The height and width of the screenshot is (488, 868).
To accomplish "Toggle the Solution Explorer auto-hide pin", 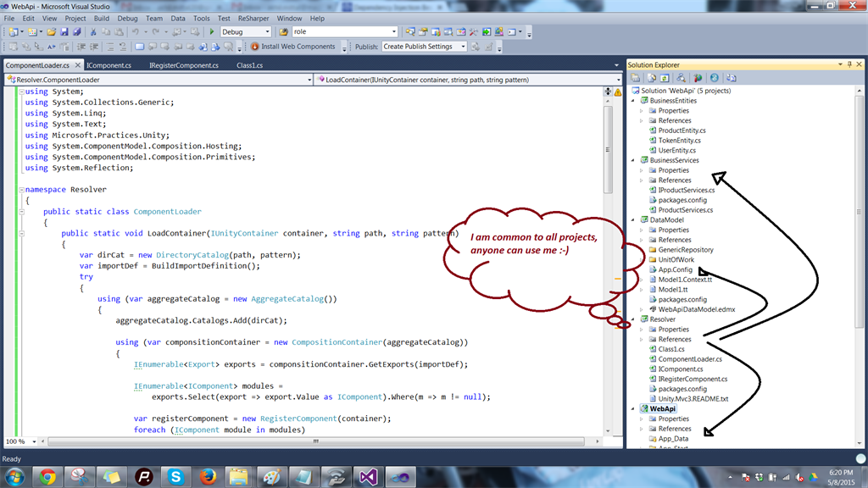I will (x=849, y=64).
